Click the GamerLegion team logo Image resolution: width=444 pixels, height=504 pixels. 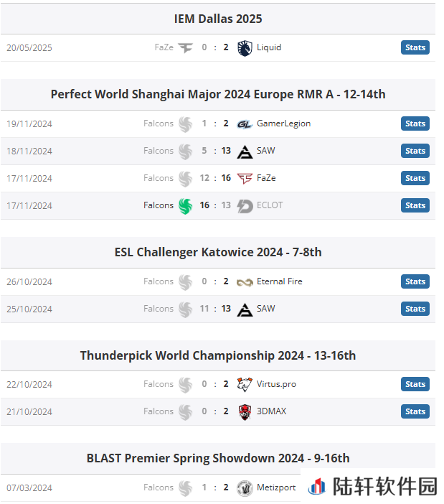pos(245,124)
